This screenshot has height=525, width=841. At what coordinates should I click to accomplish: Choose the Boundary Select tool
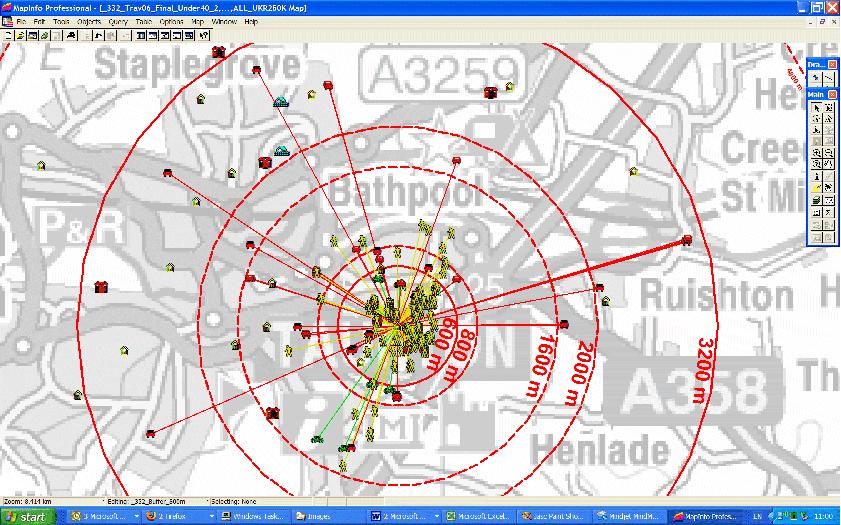pyautogui.click(x=816, y=130)
